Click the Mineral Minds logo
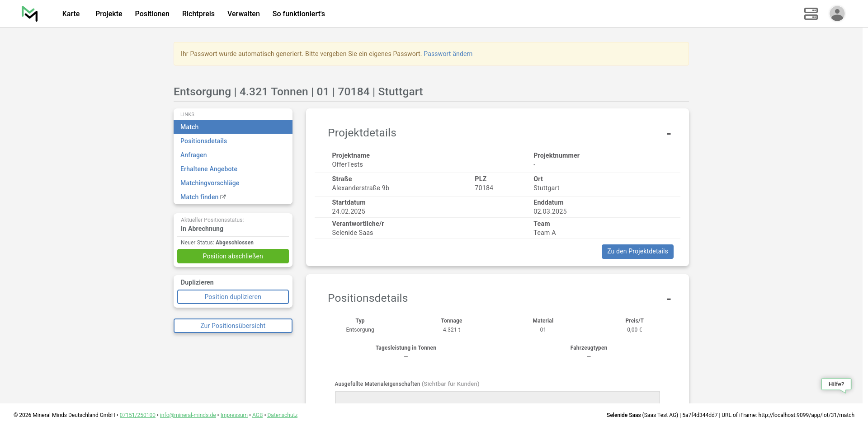This screenshot has width=868, height=426. point(30,14)
